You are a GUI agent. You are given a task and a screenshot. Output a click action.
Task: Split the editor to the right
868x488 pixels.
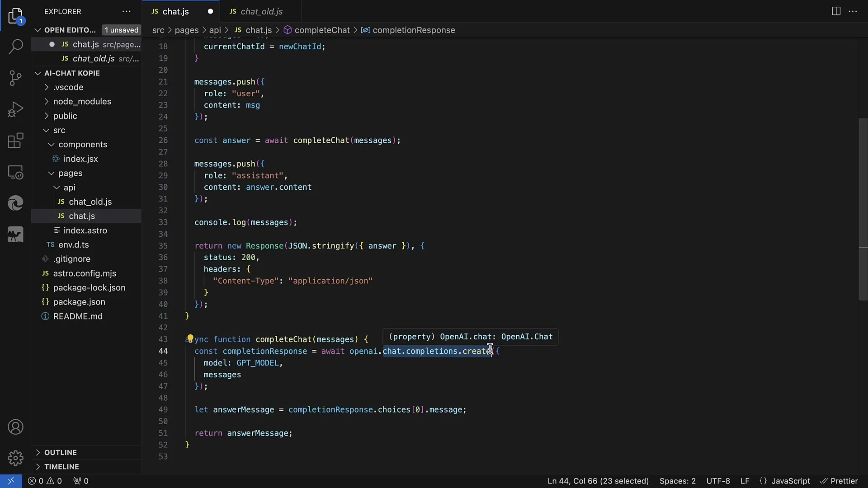(836, 11)
